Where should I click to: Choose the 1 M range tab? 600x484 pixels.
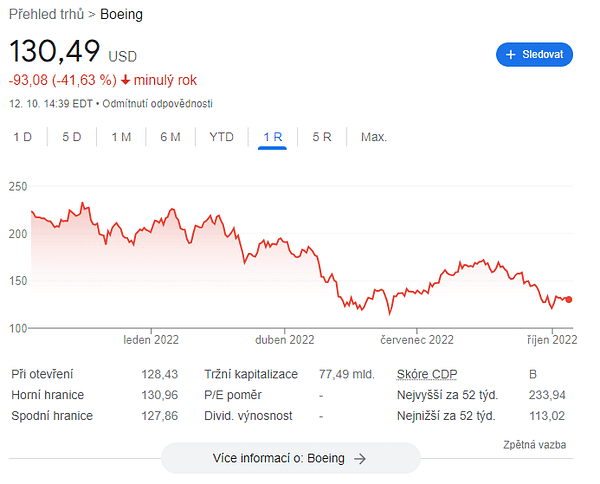[121, 137]
